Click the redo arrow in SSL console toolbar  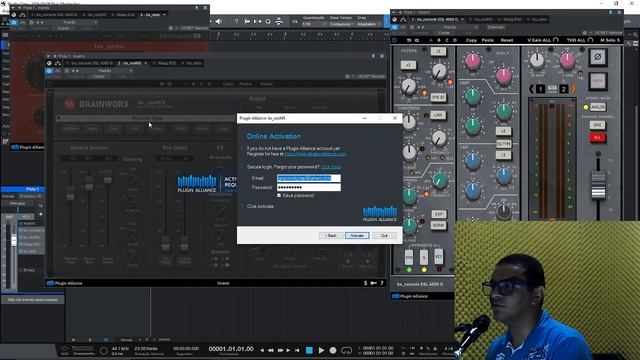pos(417,40)
